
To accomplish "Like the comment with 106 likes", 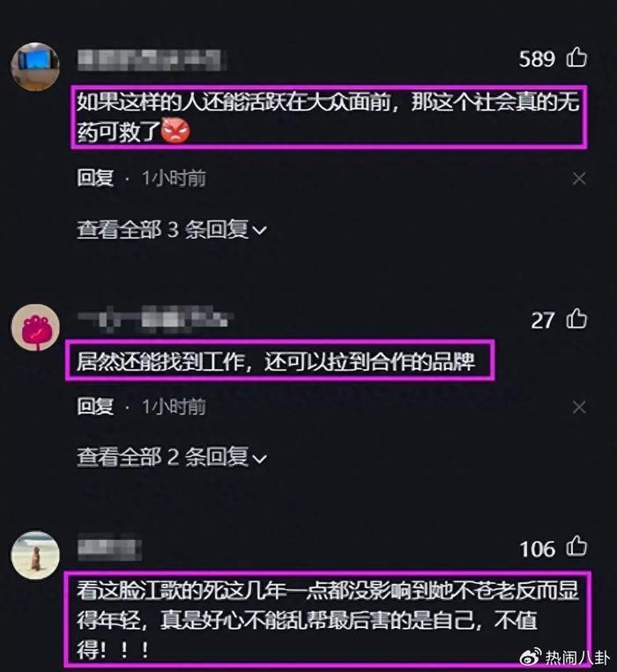I will [x=576, y=547].
